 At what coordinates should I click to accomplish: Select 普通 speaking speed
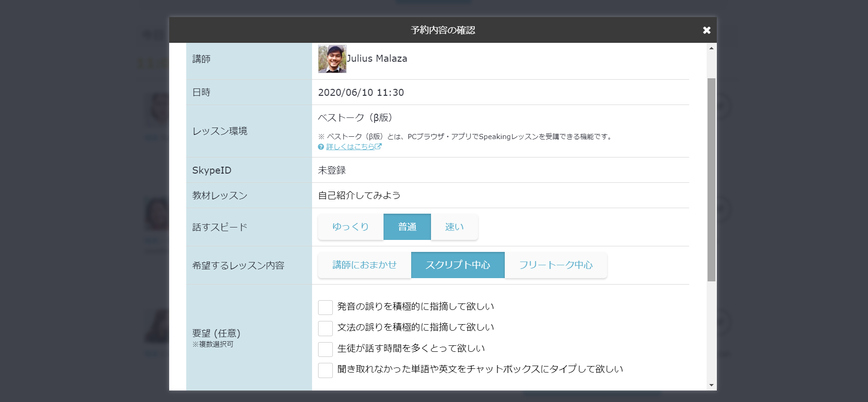[x=407, y=227]
